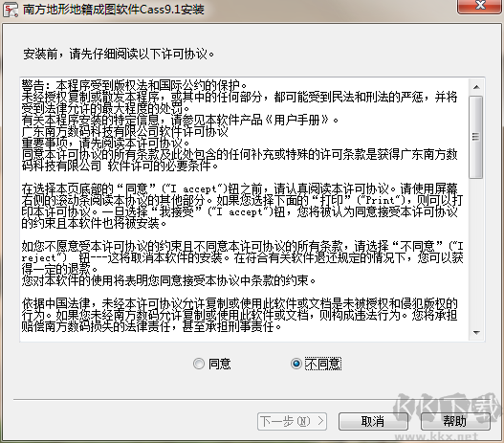504x443 pixels.
Task: Click the text 广东南方数码科技有限公司软件许可协议
Action: coord(125,132)
